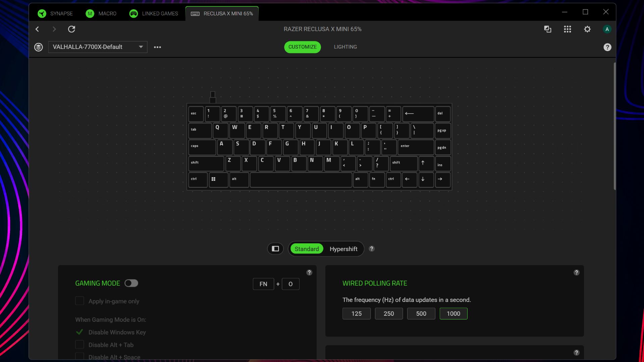The height and width of the screenshot is (362, 644).
Task: Open the Synapse tab
Action: [55, 13]
